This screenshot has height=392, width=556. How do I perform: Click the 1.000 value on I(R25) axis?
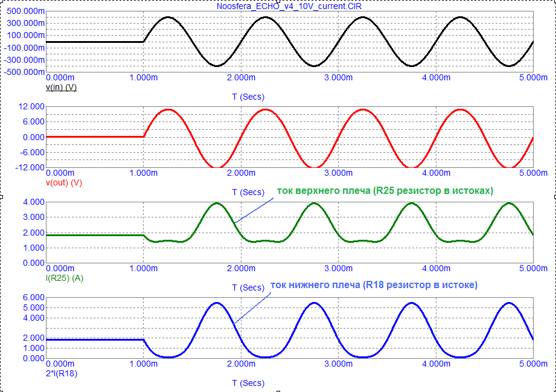(34, 248)
